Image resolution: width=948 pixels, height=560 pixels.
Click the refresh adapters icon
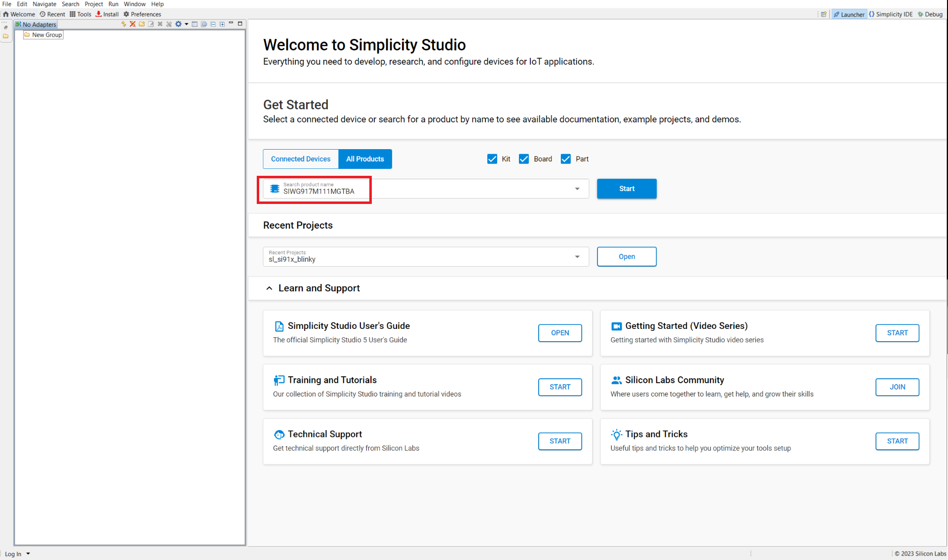(123, 24)
